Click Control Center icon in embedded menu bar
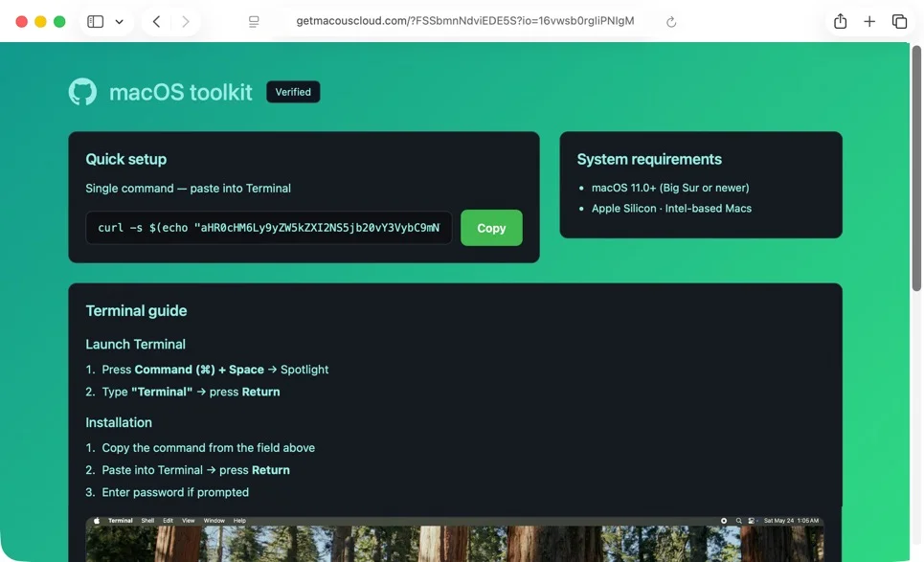Screen dimensions: 924x562 [x=752, y=521]
